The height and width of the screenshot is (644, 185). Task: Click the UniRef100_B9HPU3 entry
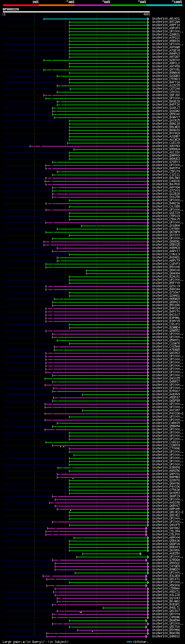(x=166, y=54)
